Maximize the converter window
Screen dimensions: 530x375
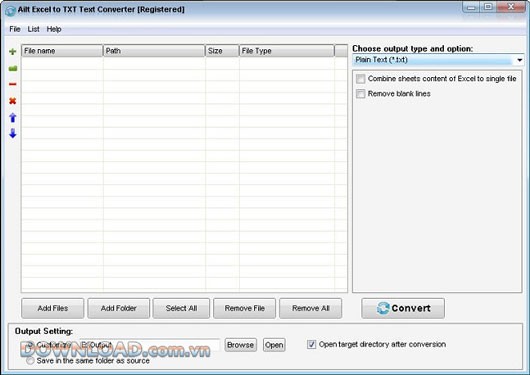coord(488,7)
